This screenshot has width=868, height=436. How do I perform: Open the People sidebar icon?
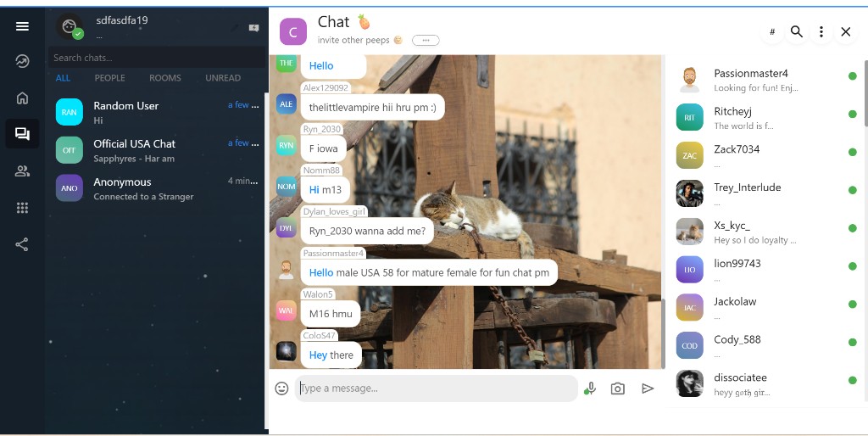(x=22, y=171)
